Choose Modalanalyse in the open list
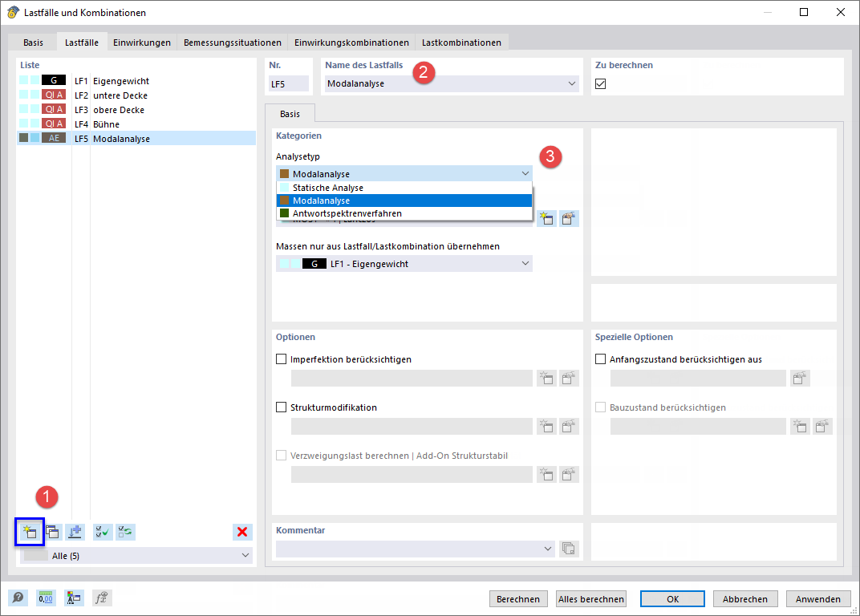Viewport: 860px width, 616px height. [x=404, y=201]
